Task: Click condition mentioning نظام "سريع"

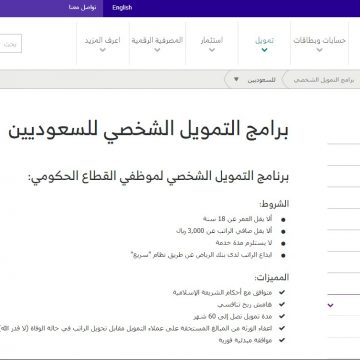Action: pos(201,255)
